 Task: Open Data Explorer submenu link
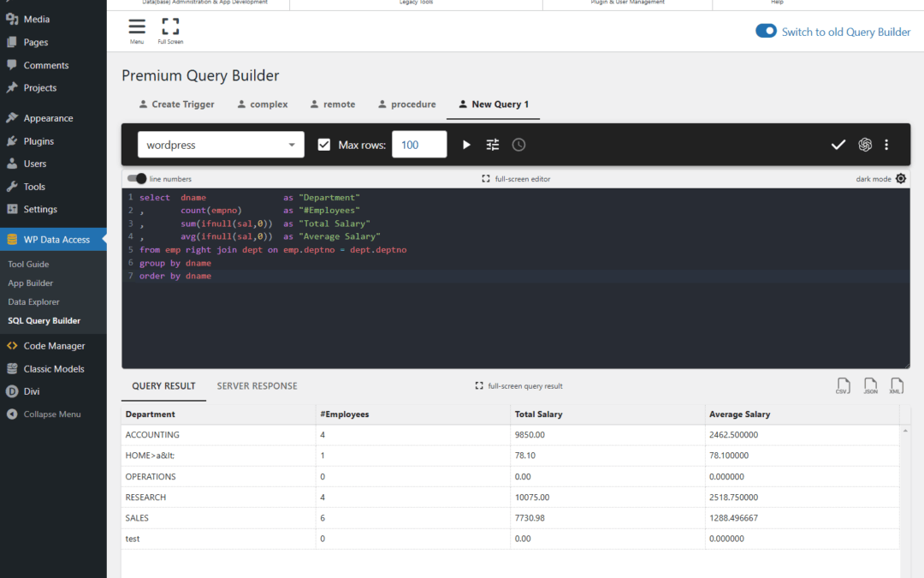tap(33, 302)
